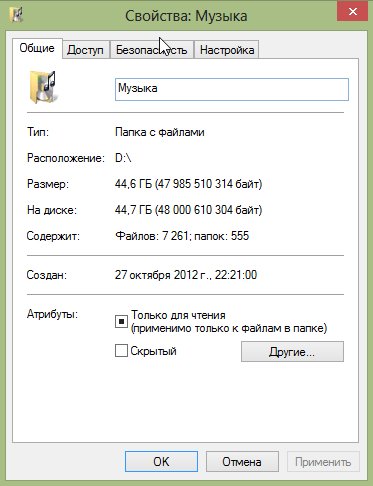Click the Тип: label
Screen dimensions: 373x486
coord(38,132)
